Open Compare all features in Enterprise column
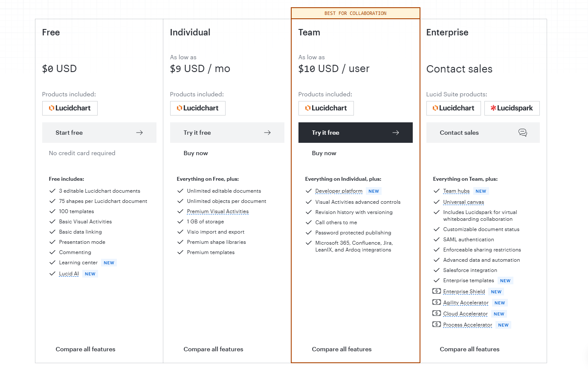The height and width of the screenshot is (373, 588). click(470, 349)
